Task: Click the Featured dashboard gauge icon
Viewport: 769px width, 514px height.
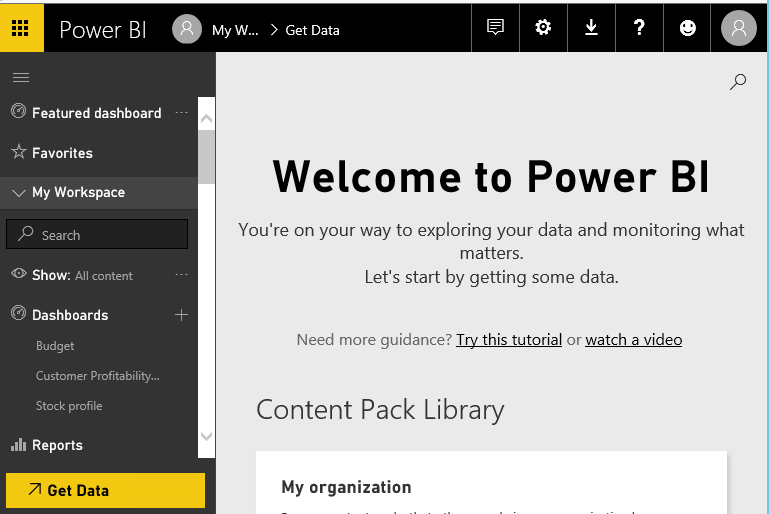Action: (x=19, y=111)
